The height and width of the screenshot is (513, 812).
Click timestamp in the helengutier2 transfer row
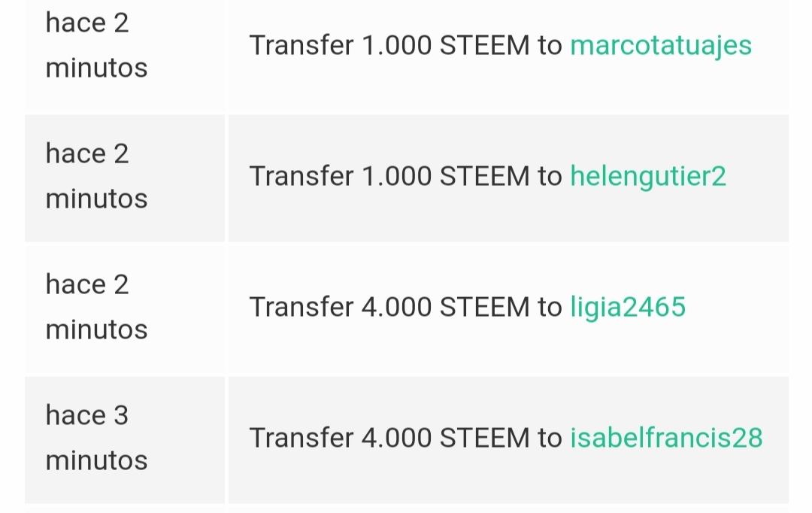(96, 177)
